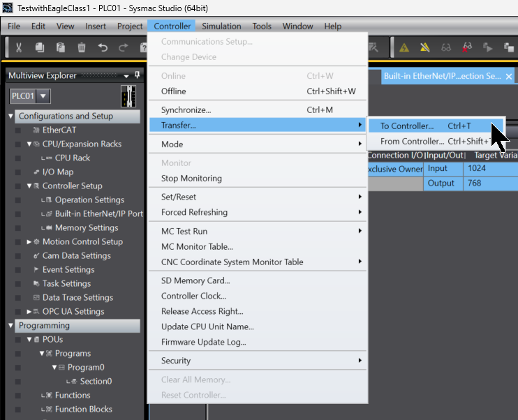Click the Paste toolbar icon
Viewport: 518px width, 420px height.
point(61,48)
